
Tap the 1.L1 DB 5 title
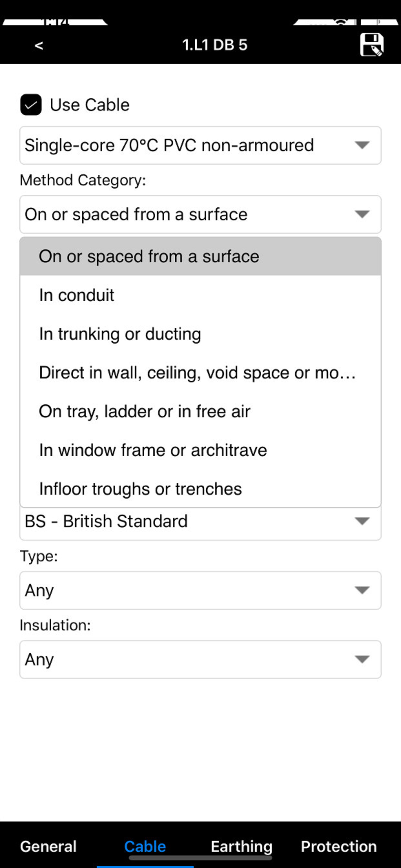(215, 45)
